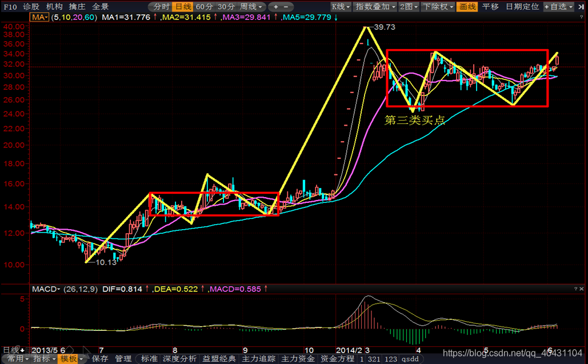Select the 主力追踪 template tab
Screen dimensions: 588x364
click(258, 359)
